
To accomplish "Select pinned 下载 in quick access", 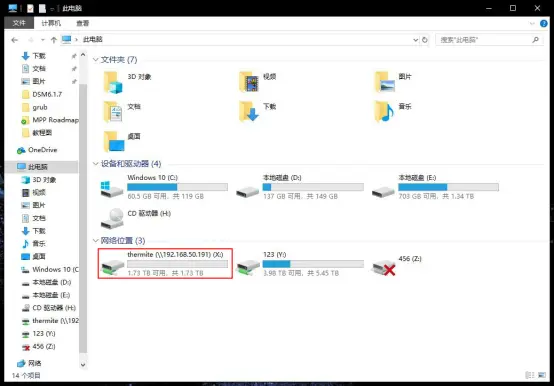I will 34,56.
